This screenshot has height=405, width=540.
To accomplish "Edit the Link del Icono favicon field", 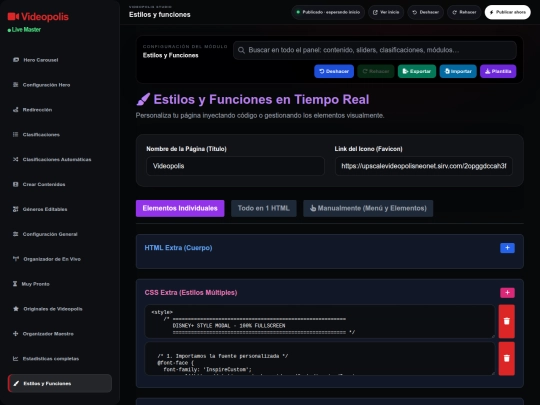I will [x=424, y=166].
